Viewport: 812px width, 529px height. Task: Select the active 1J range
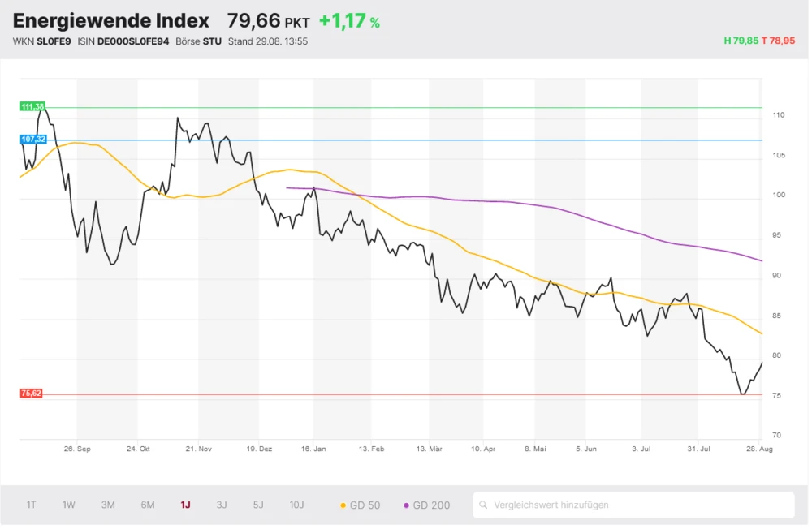[x=185, y=505]
